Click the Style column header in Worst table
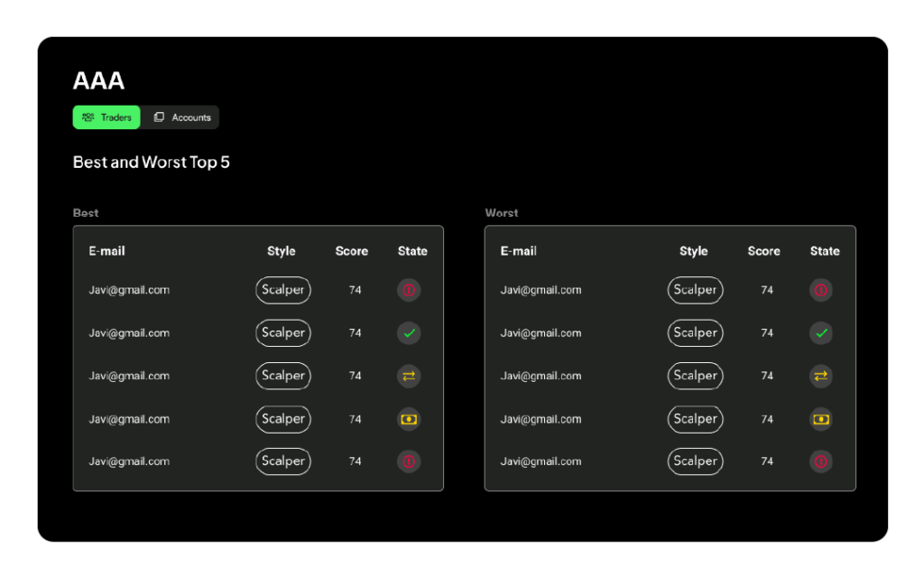The width and height of the screenshot is (924, 578). [x=693, y=251]
